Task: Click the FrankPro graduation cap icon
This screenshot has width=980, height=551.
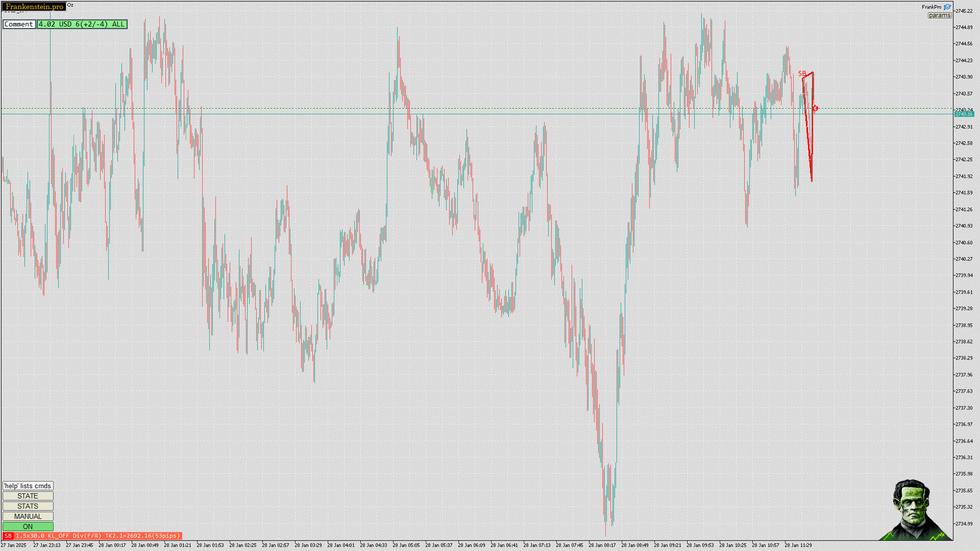Action: tap(947, 7)
